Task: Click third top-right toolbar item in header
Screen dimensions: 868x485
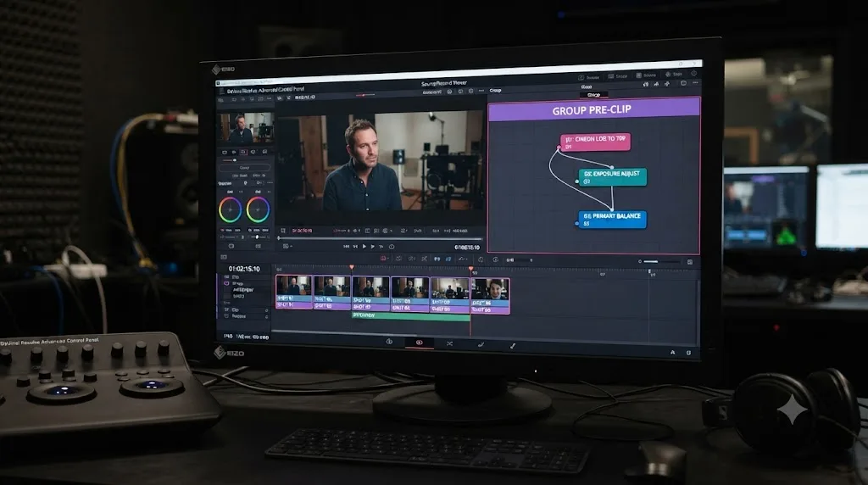Action: [646, 75]
